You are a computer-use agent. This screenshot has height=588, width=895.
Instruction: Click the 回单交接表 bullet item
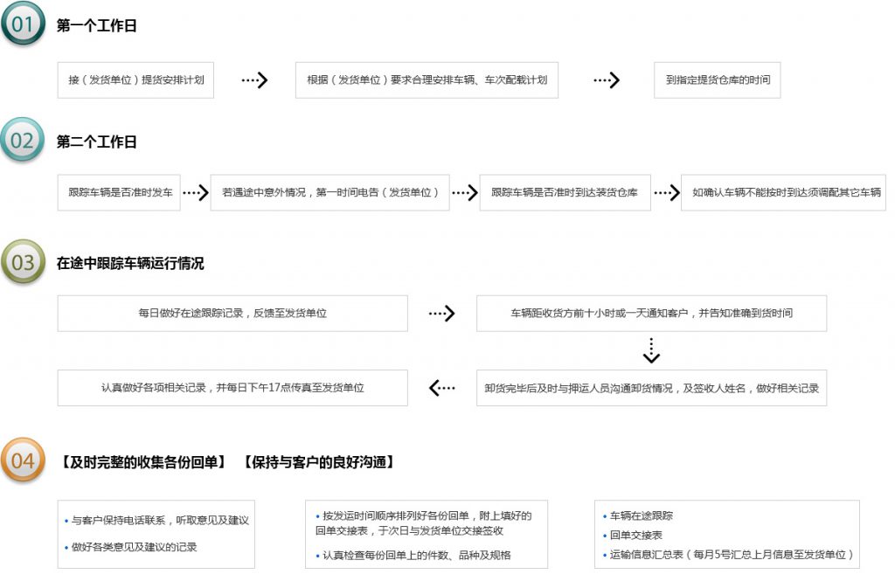636,535
